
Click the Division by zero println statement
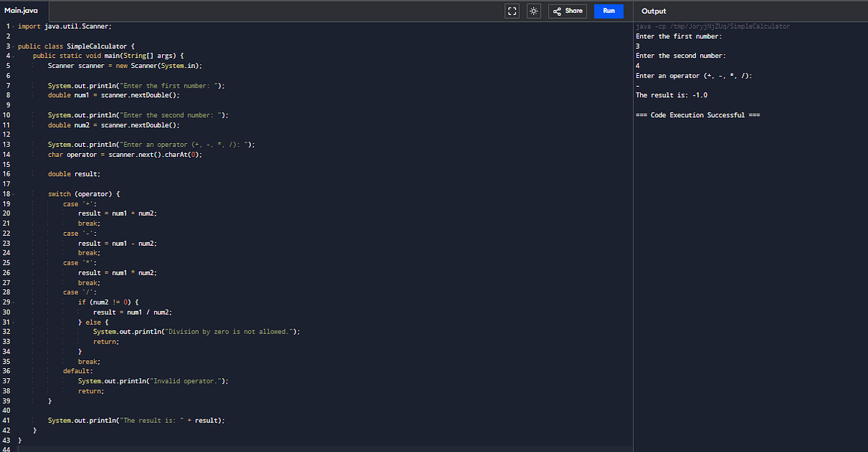click(x=195, y=331)
